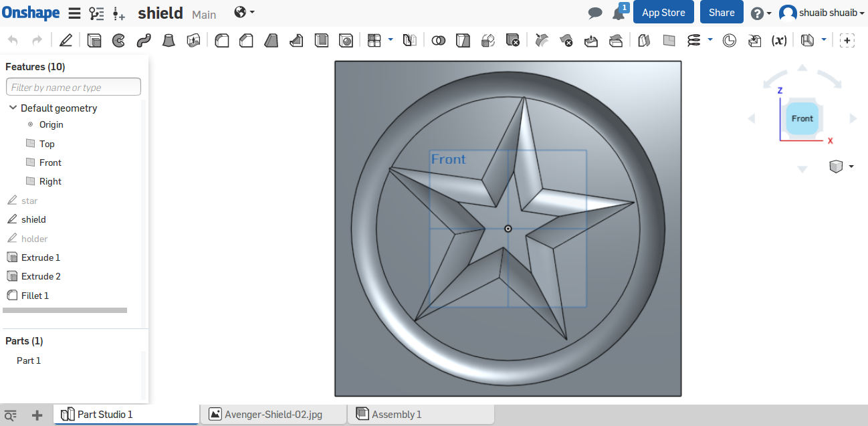
Task: Select the Draft tool
Action: tap(271, 41)
